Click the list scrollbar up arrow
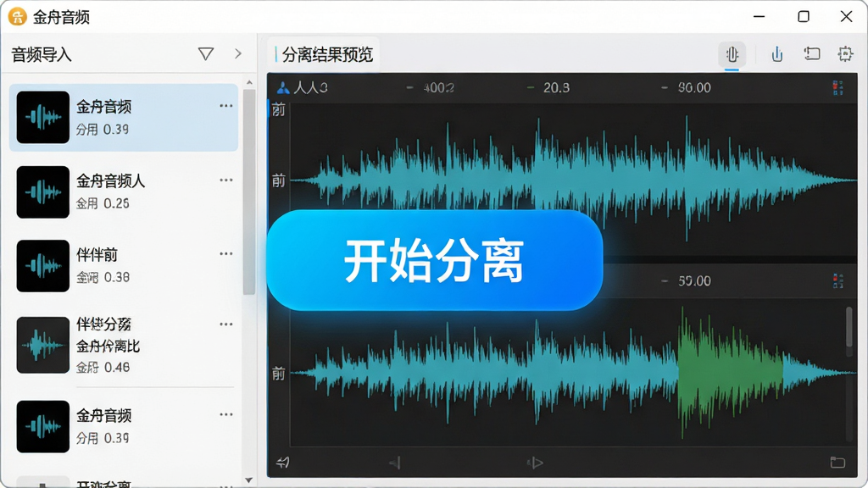The image size is (868, 488). [249, 82]
